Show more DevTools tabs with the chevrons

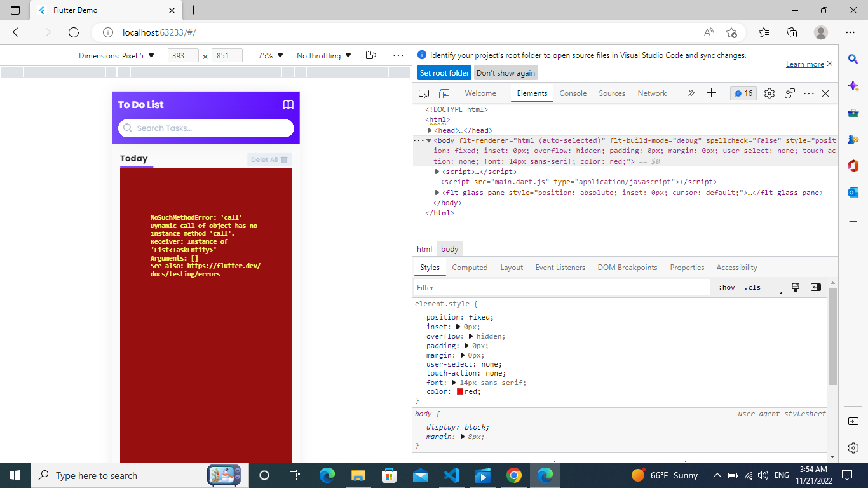pyautogui.click(x=691, y=93)
